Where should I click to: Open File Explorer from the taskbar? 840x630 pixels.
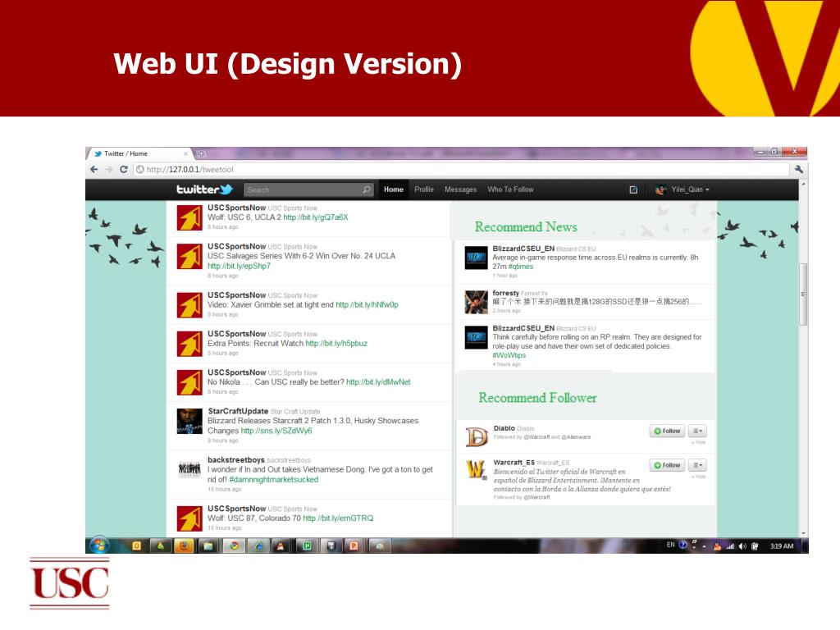click(x=208, y=546)
